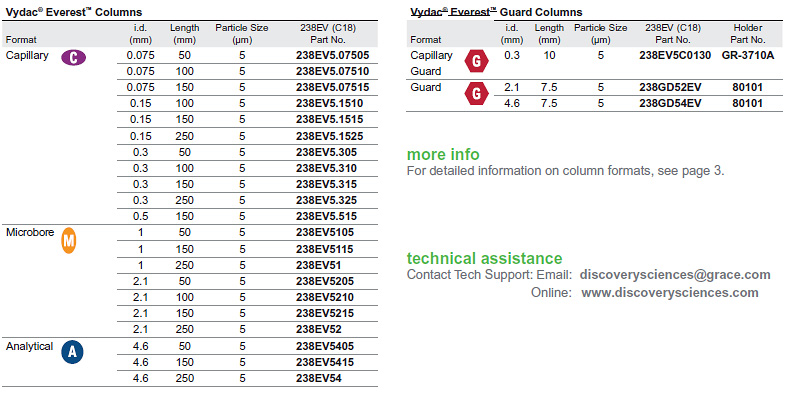Select part number 238EV5210
This screenshot has width=787, height=416.
(325, 297)
